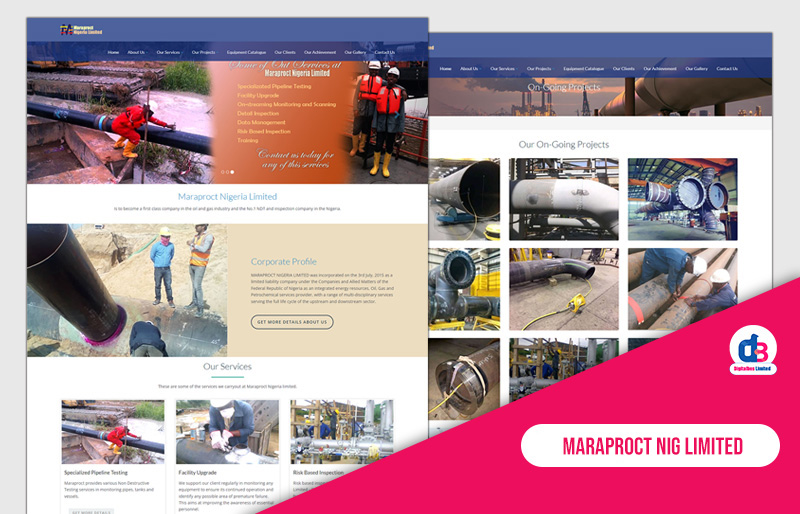Click the On-Going Projects banner title
This screenshot has width=800, height=514.
pyautogui.click(x=564, y=87)
